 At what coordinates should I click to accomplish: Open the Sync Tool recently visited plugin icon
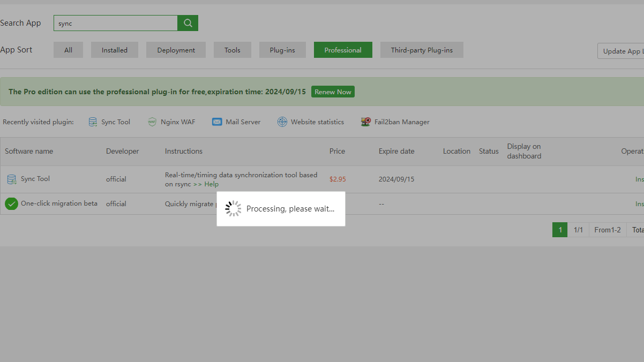coord(92,122)
